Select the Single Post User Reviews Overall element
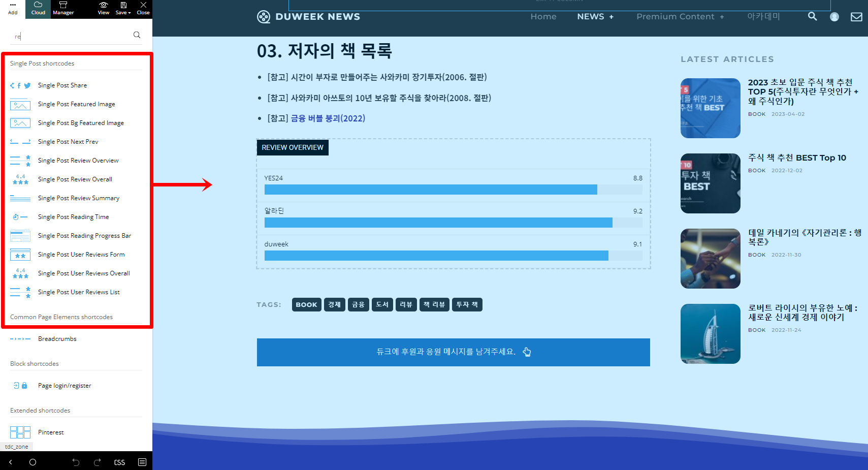Screen dimensions: 868x470 click(76, 273)
